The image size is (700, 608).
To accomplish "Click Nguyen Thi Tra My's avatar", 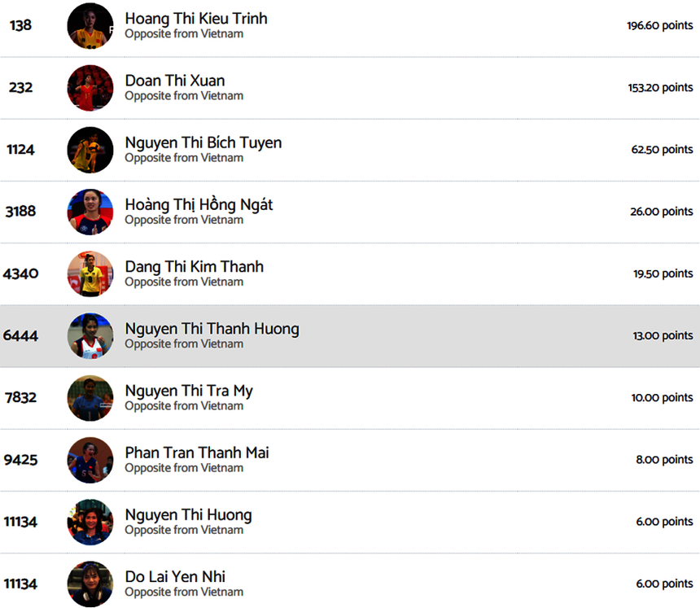I will 90,398.
